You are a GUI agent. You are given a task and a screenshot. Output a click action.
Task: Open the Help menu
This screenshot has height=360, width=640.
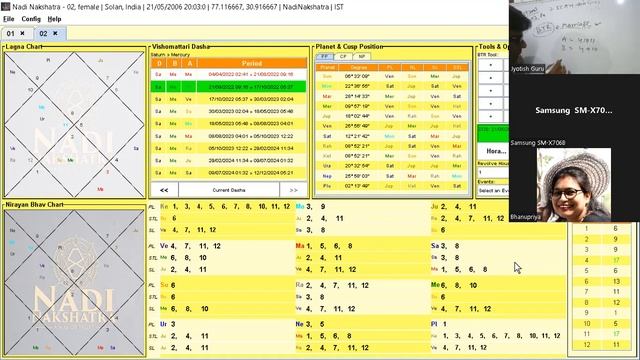click(x=54, y=19)
